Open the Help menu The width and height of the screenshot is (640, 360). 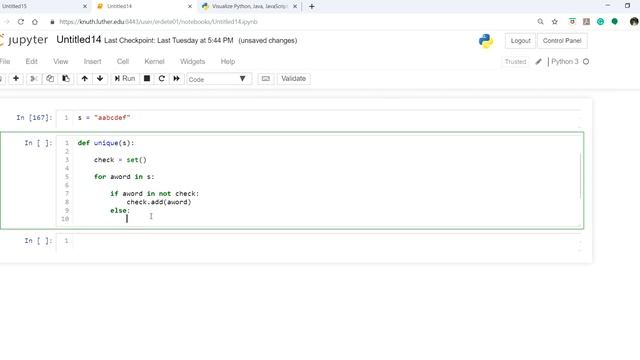pos(228,61)
